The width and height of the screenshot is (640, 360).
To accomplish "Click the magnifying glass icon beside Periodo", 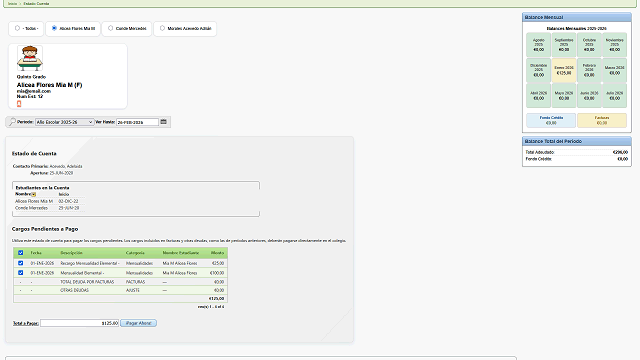I will pyautogui.click(x=12, y=122).
